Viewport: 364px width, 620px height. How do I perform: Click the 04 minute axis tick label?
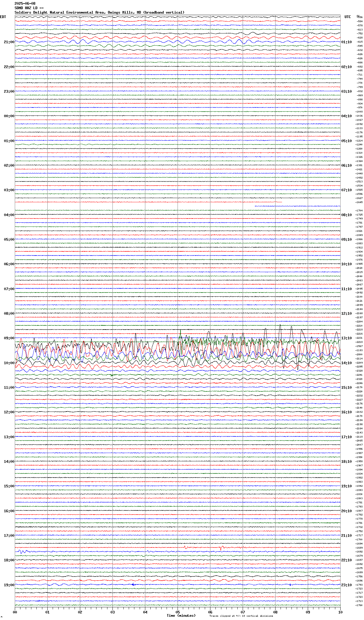(x=145, y=612)
